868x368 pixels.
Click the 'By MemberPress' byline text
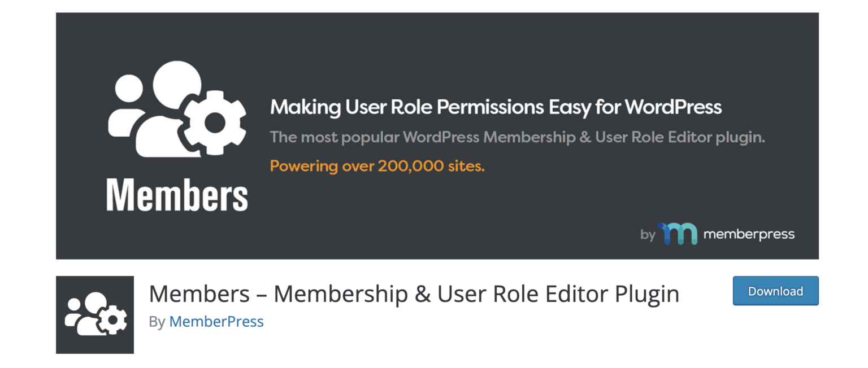[203, 322]
